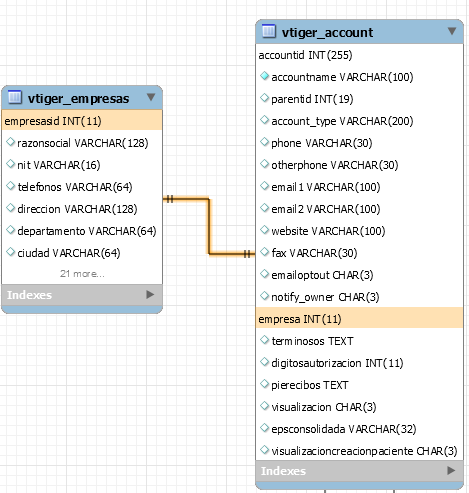
Task: Click the filled diamond icon beside accountname
Action: tap(264, 76)
